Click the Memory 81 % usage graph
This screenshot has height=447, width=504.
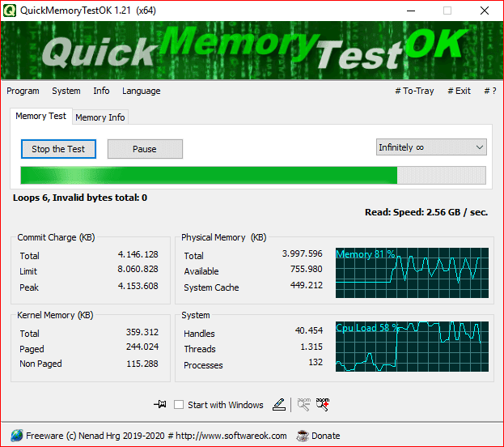412,273
